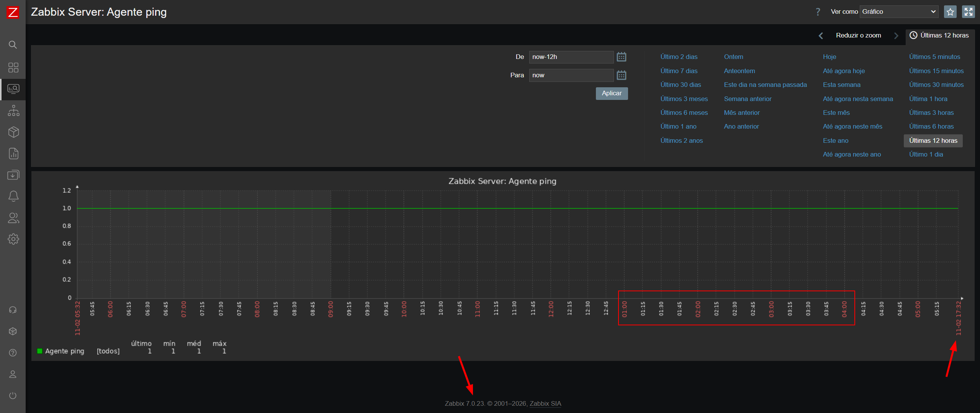Screen dimensions: 980x413
Task: Open calendar picker for the Para field
Action: pos(621,75)
